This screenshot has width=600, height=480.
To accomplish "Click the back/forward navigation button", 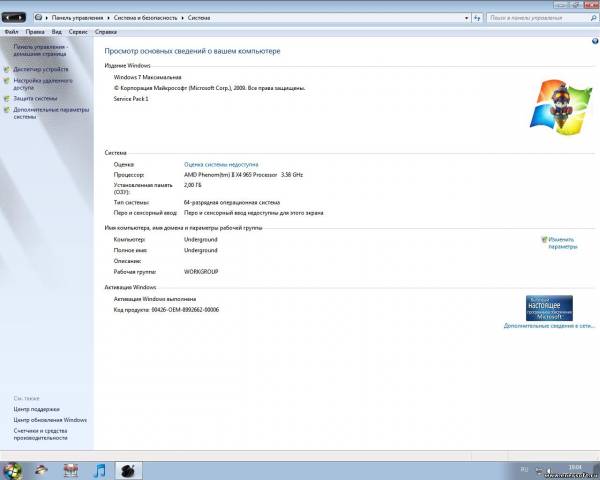I will (x=14, y=18).
